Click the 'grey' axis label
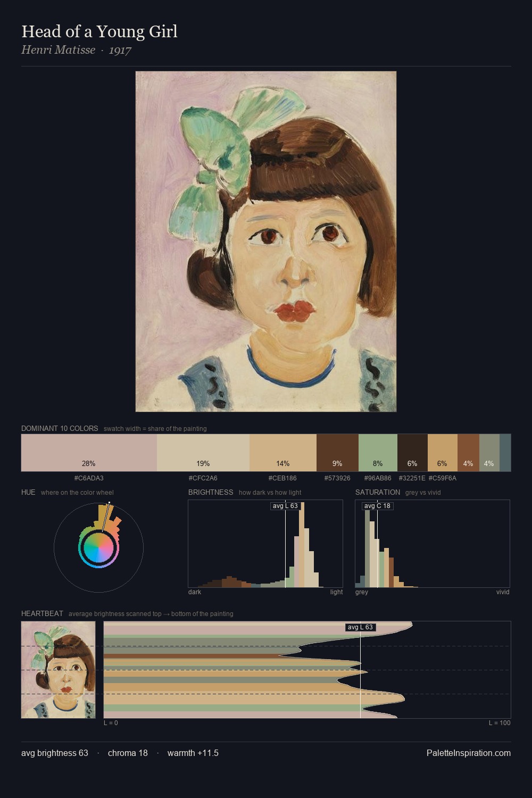Image resolution: width=532 pixels, height=798 pixels. [362, 592]
